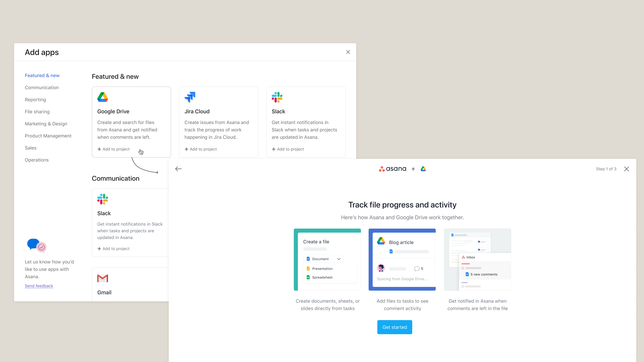Choose Presentation in the file type list
644x362 pixels.
[x=330, y=268]
